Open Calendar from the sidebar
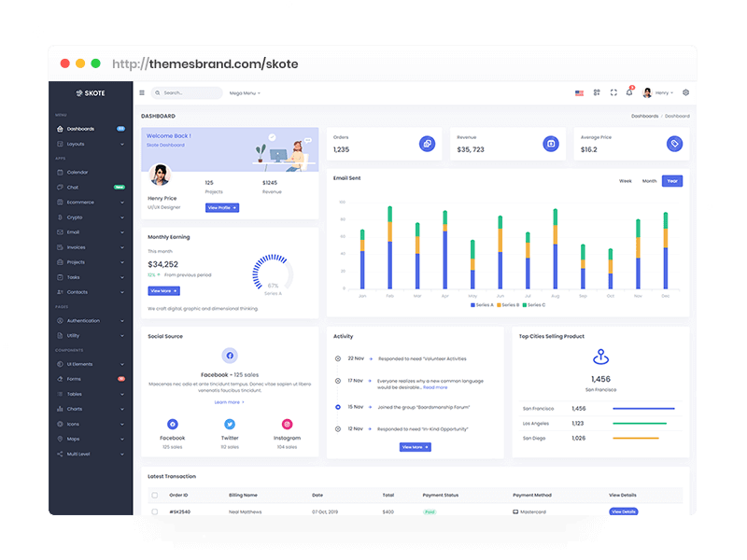747x560 pixels. click(78, 172)
